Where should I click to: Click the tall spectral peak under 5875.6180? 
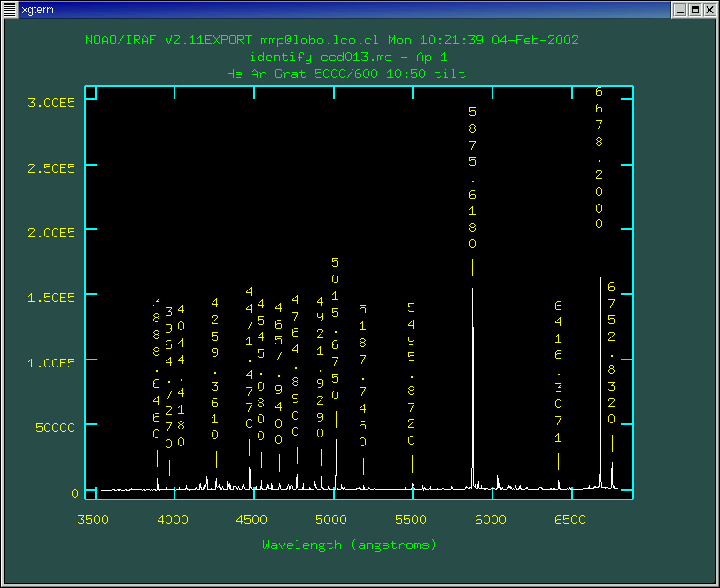pyautogui.click(x=473, y=388)
